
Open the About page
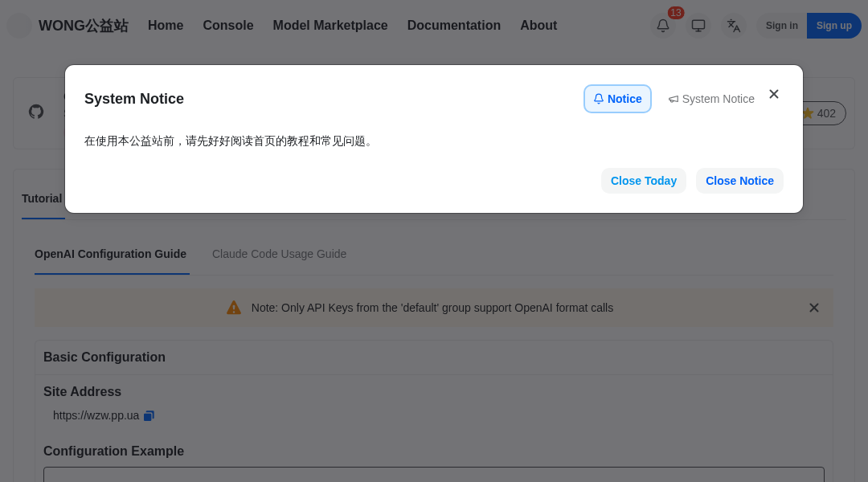538,26
